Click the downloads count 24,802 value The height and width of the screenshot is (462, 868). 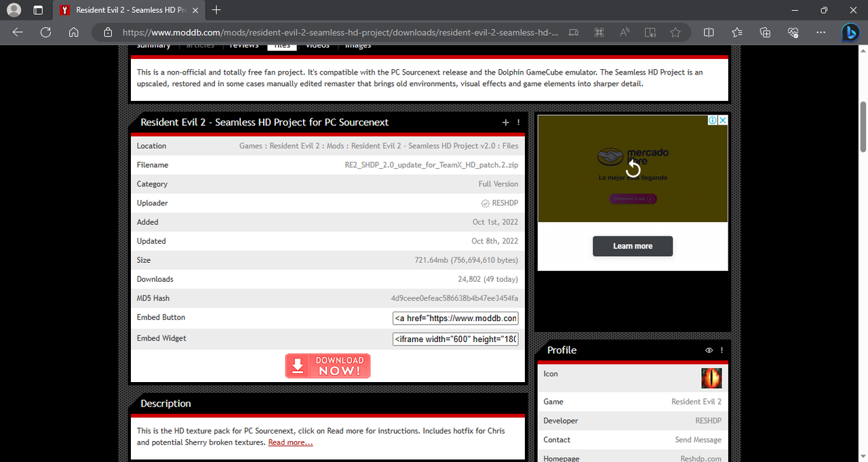coord(488,279)
